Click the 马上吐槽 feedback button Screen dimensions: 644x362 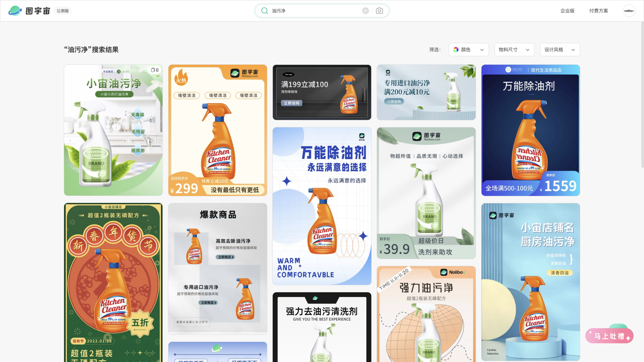[x=610, y=336]
